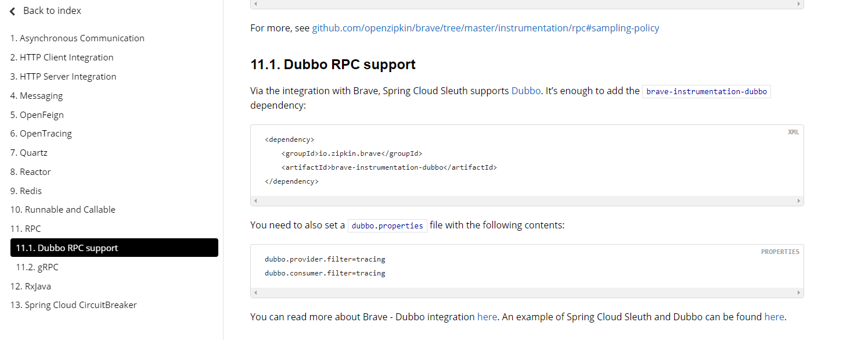Screen dimensions: 868x340
Task: Click the left arrow of the PROPERTIES code block scrollbar
Action: click(254, 292)
